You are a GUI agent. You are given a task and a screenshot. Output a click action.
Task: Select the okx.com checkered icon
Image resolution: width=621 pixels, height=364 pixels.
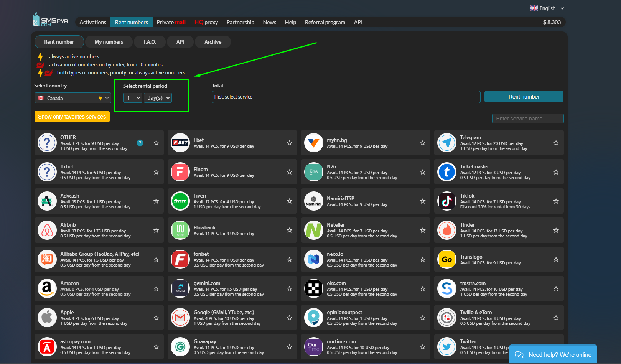point(314,288)
